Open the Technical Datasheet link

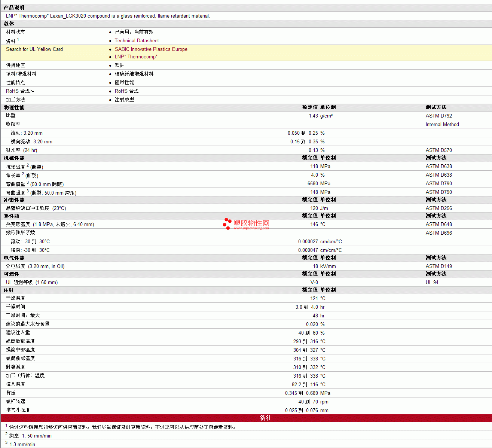pyautogui.click(x=137, y=40)
